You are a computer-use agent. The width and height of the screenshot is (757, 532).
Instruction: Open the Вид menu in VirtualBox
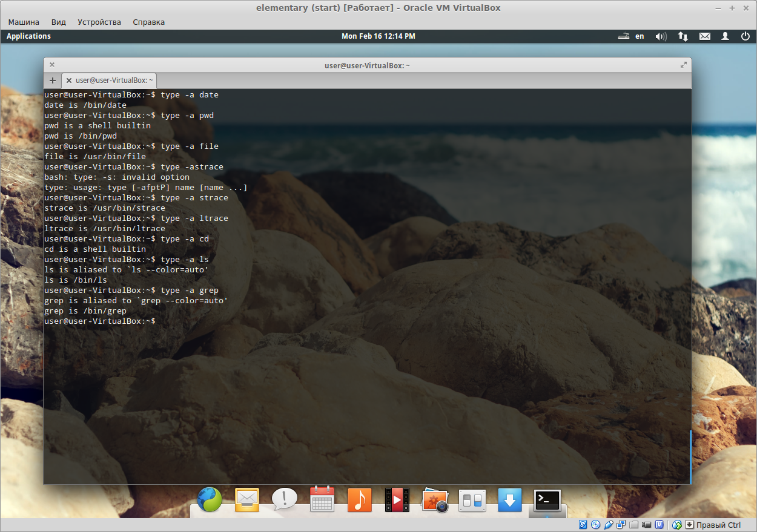[59, 22]
